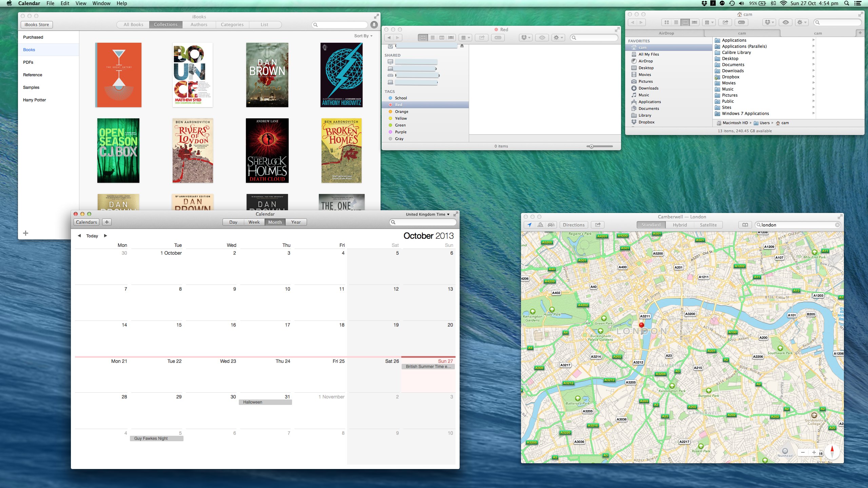Click back arrow in Red Finder window
Image resolution: width=868 pixels, height=488 pixels.
[x=389, y=38]
